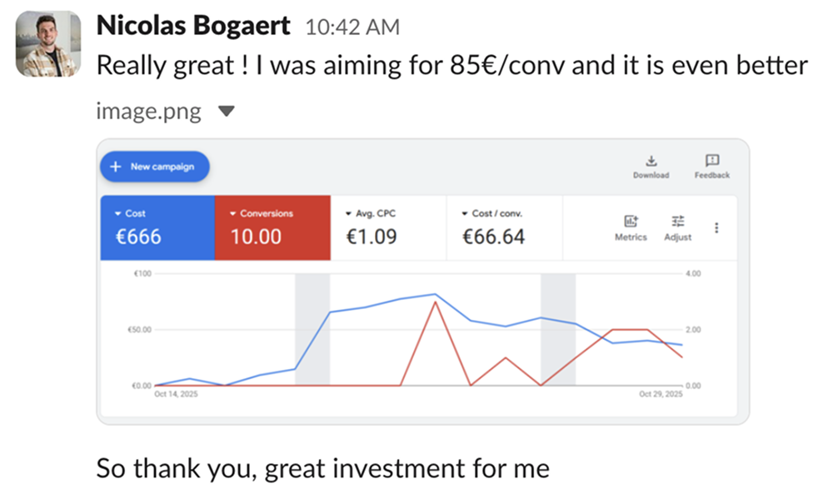Open the Conversions metric dropdown arrow
The height and width of the screenshot is (504, 833).
pyautogui.click(x=233, y=214)
